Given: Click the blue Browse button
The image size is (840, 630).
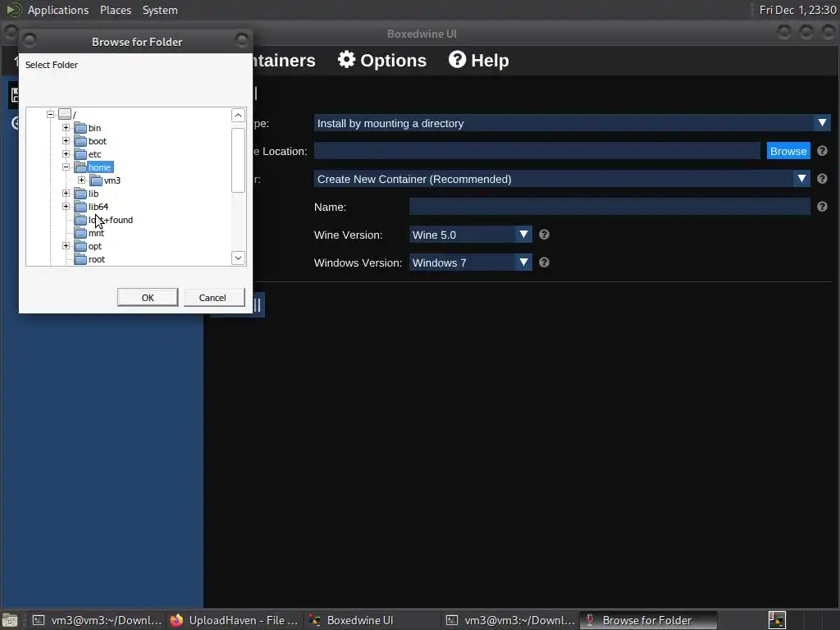Looking at the screenshot, I should click(x=788, y=151).
